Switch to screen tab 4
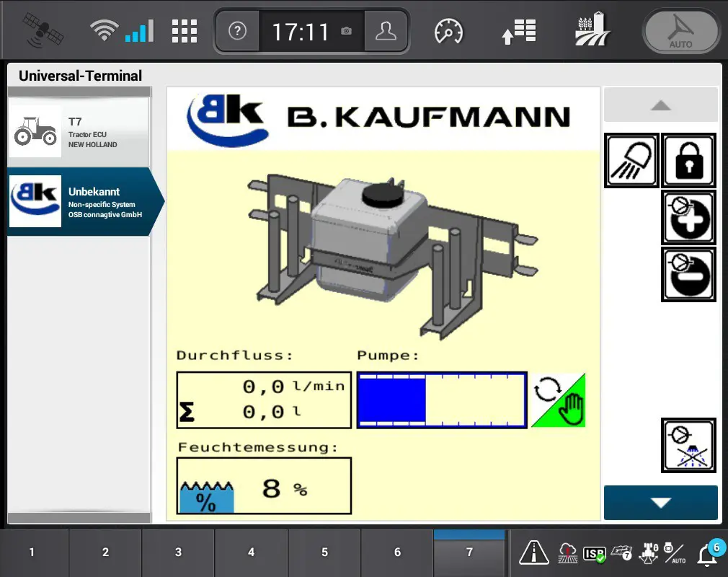 (x=251, y=552)
